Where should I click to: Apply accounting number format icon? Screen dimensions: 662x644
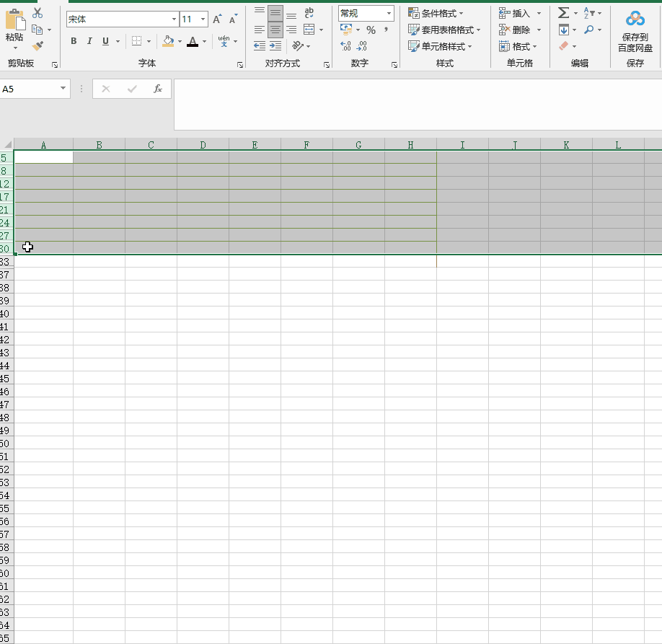pos(346,29)
